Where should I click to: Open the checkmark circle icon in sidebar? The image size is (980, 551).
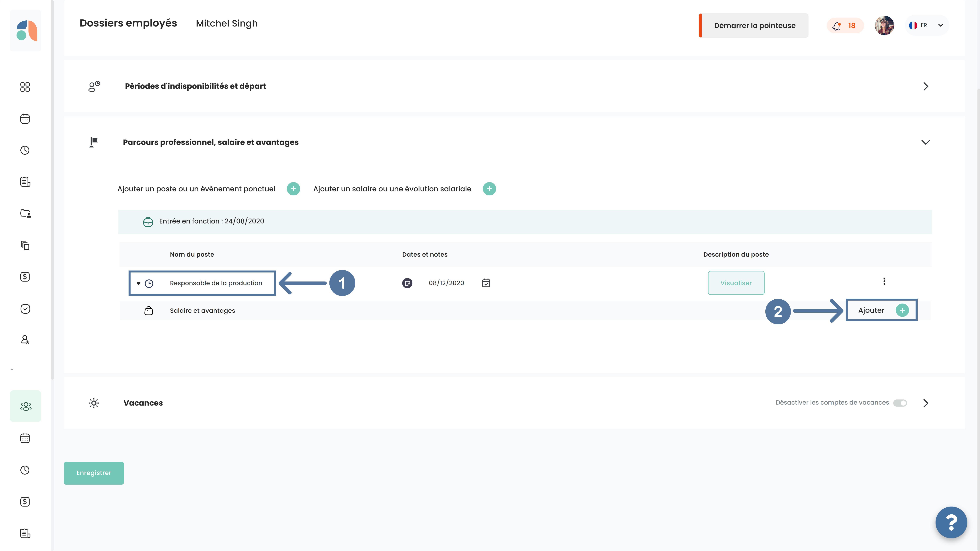(x=25, y=308)
